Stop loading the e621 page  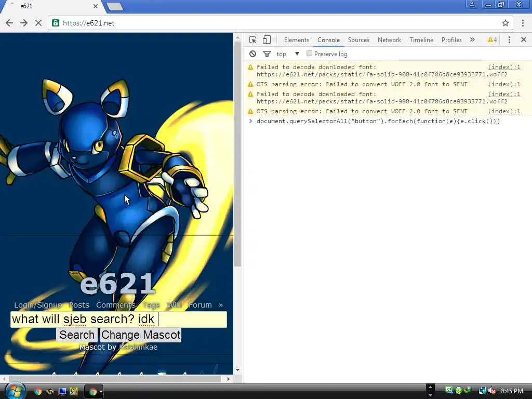click(x=38, y=23)
